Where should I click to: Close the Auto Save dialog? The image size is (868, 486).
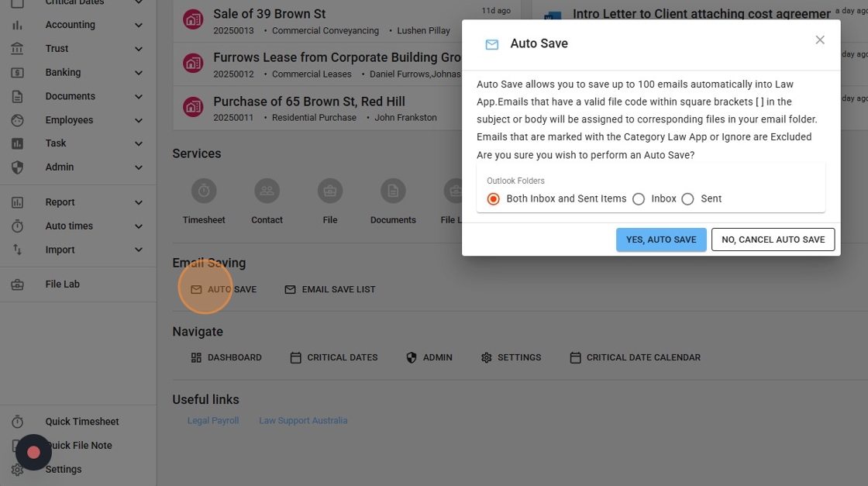tap(819, 40)
